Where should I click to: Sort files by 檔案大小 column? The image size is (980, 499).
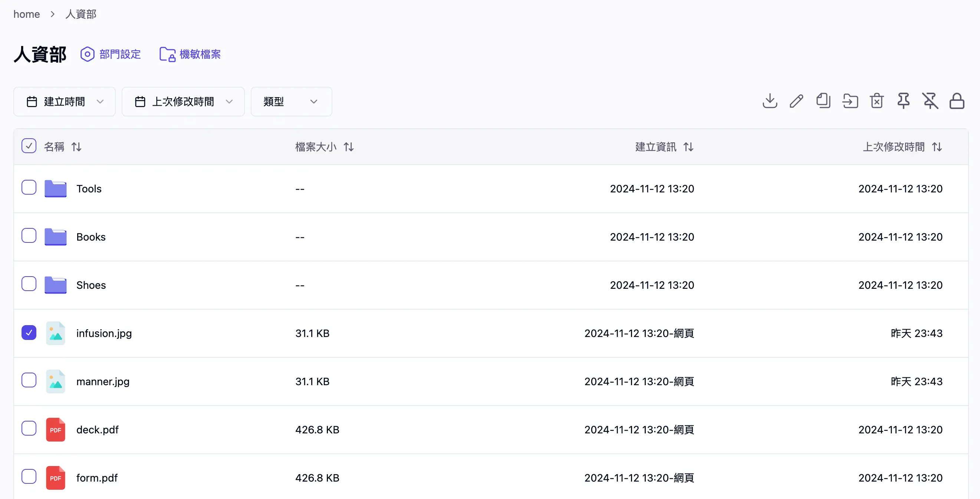(315, 147)
